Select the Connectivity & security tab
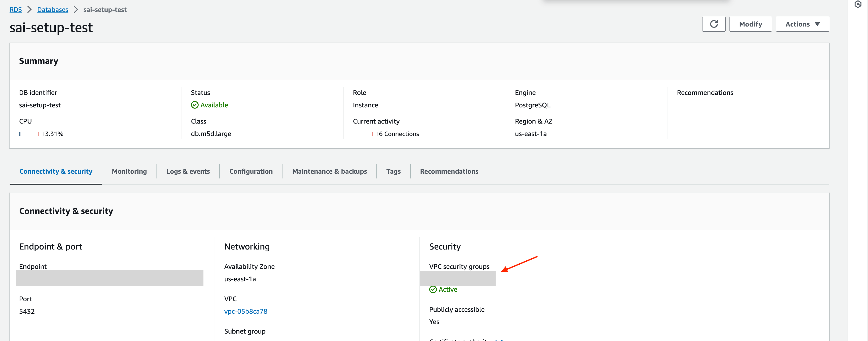This screenshot has width=868, height=341. [56, 171]
